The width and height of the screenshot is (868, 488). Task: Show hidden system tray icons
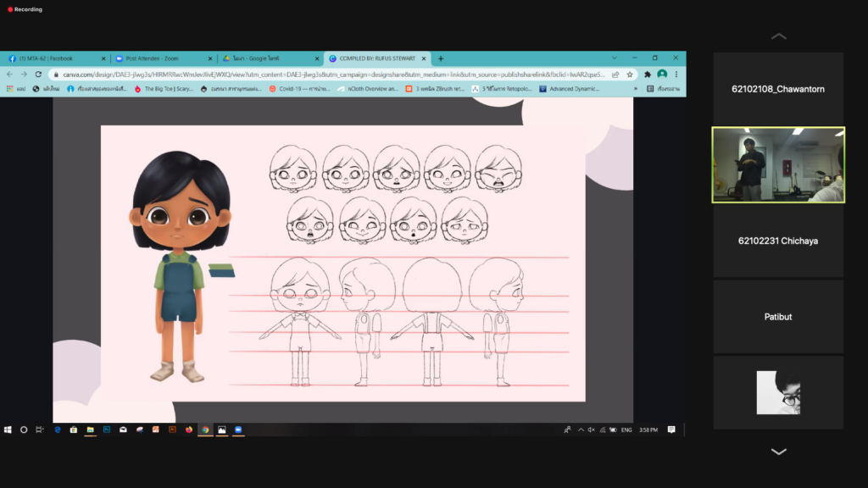581,430
